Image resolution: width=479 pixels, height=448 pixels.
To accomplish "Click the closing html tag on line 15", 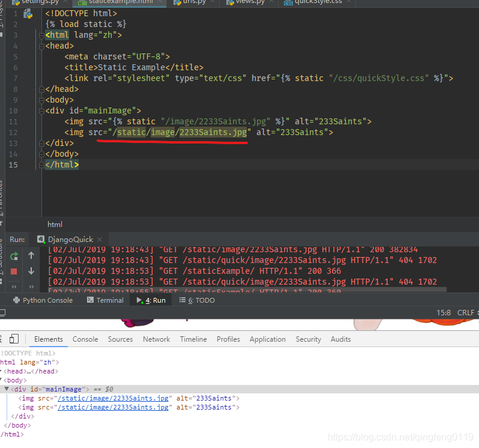I will point(62,165).
